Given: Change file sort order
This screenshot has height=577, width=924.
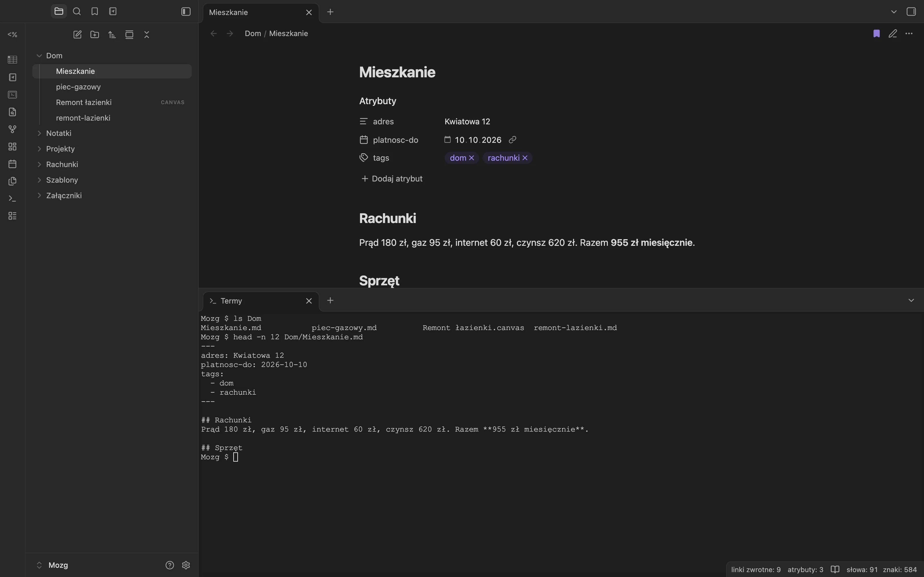Looking at the screenshot, I should coord(112,35).
